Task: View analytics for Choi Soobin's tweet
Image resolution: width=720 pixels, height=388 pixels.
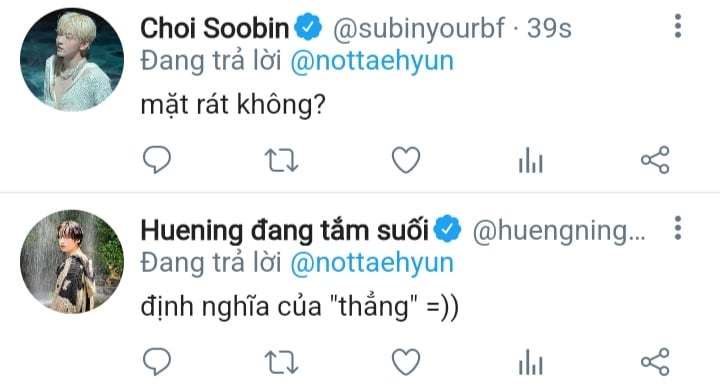Action: (531, 160)
